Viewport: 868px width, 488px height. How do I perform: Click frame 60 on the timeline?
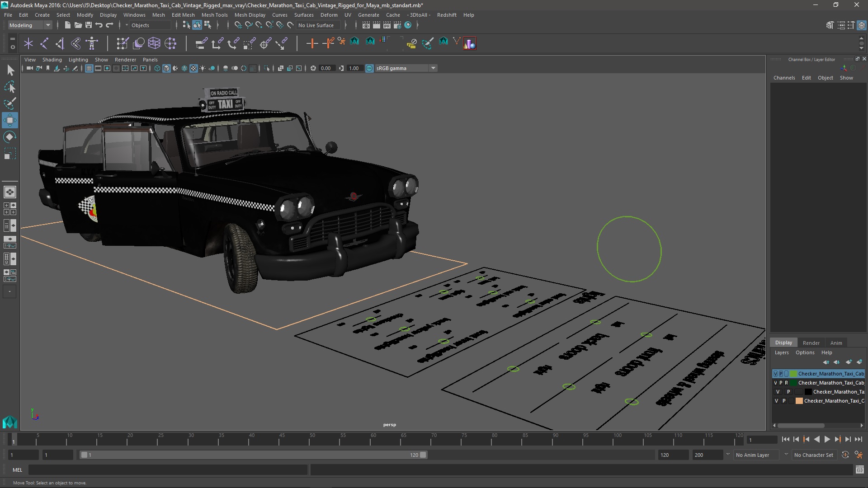point(373,439)
